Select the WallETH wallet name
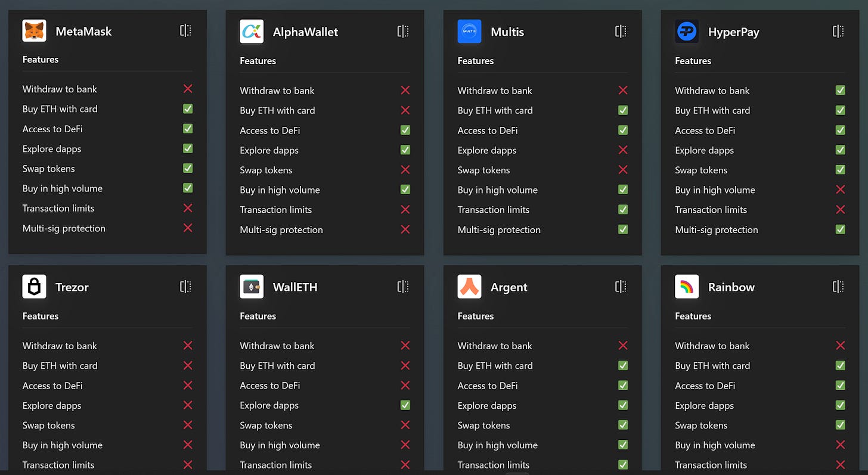Image resolution: width=868 pixels, height=475 pixels. tap(295, 287)
